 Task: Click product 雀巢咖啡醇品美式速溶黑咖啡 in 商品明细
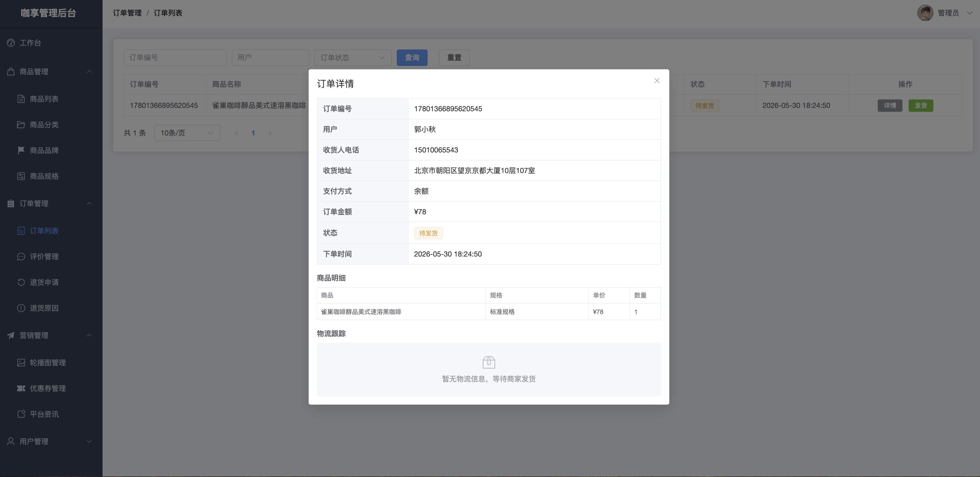pos(361,312)
